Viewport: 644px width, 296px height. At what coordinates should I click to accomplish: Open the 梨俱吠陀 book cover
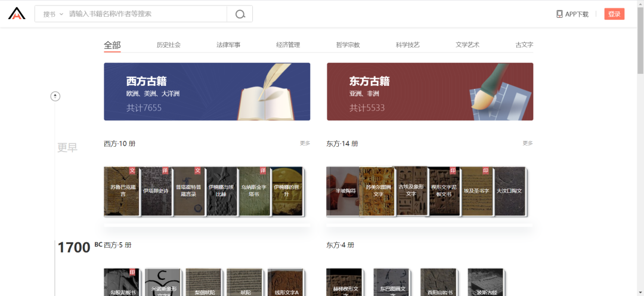[x=203, y=282]
